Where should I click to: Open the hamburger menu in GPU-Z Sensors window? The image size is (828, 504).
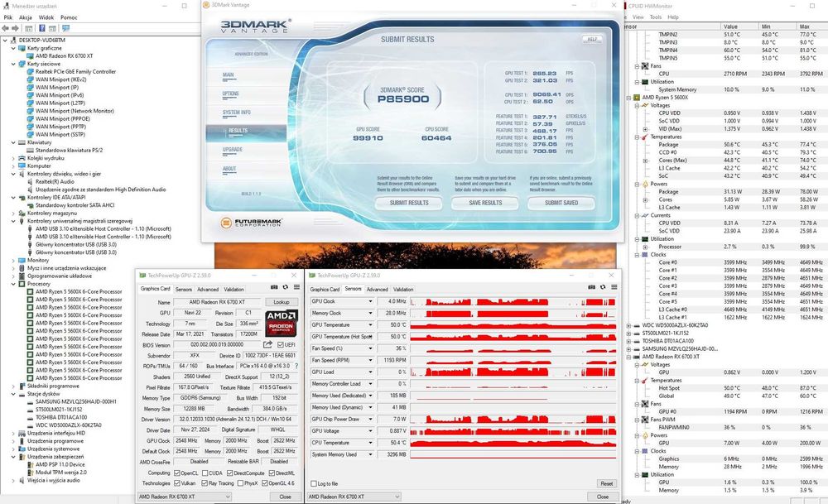pos(614,287)
